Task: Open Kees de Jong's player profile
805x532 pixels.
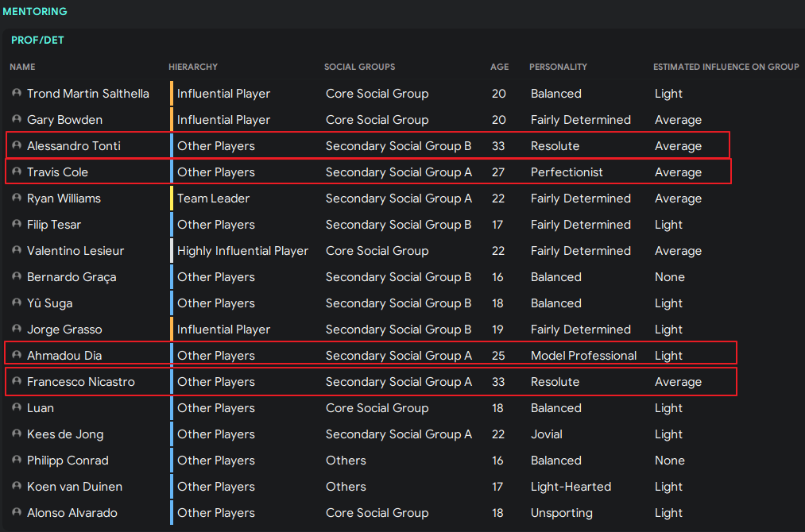Action: point(65,434)
